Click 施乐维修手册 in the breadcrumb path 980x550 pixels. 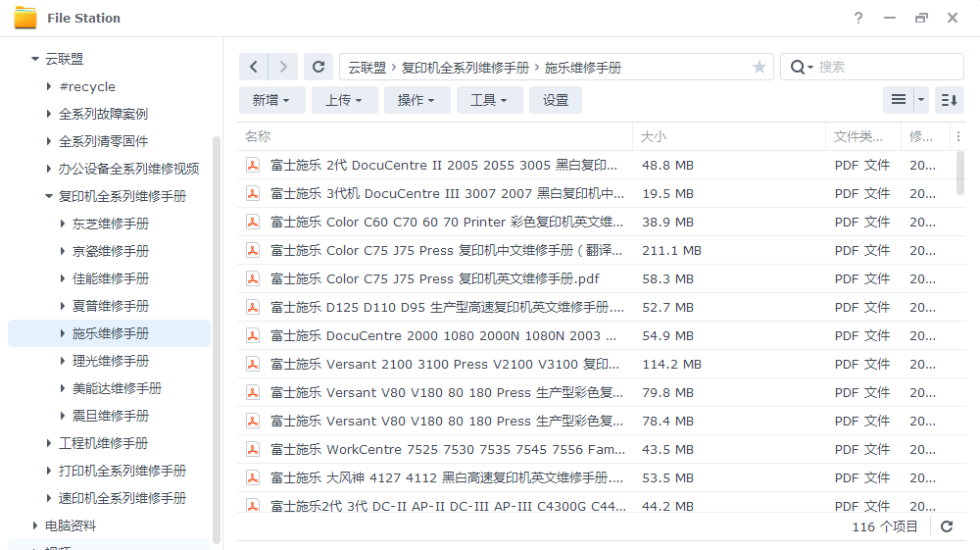point(582,68)
